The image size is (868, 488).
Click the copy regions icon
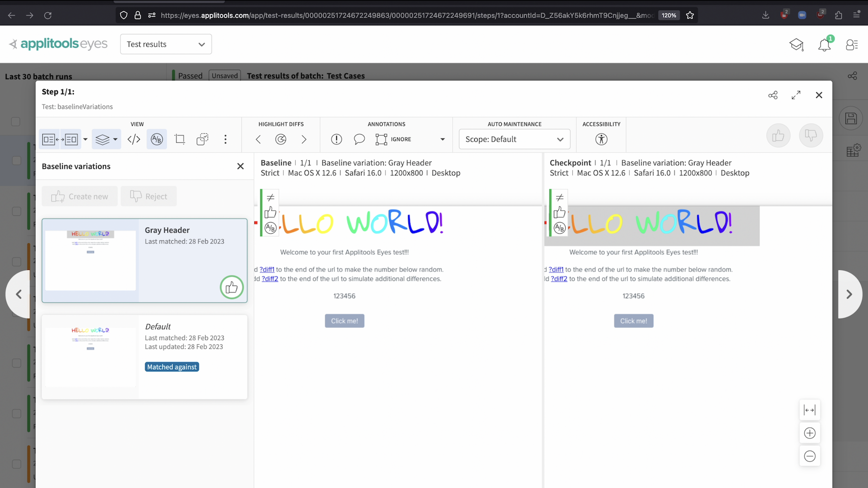click(202, 139)
